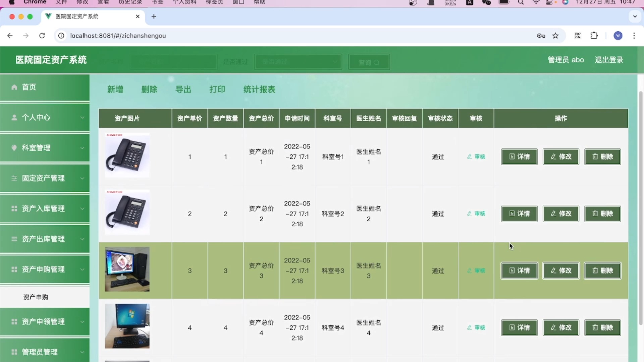The width and height of the screenshot is (644, 362).
Task: Click the list icon of 资产出库管理
Action: tap(14, 239)
